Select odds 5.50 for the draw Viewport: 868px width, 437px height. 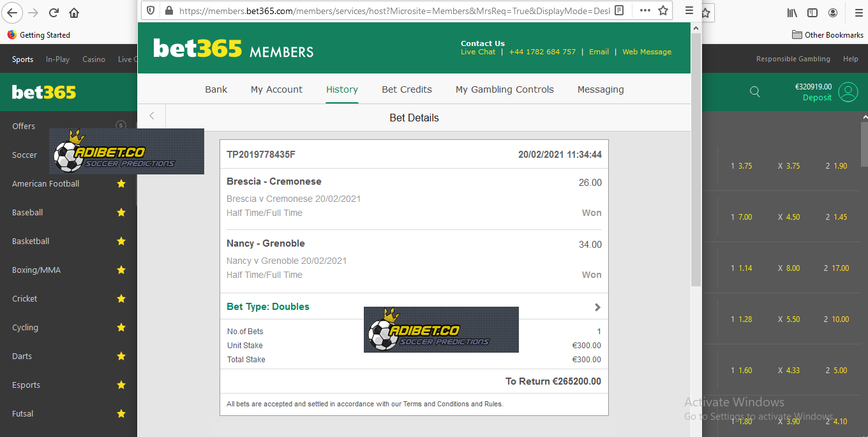tap(789, 319)
